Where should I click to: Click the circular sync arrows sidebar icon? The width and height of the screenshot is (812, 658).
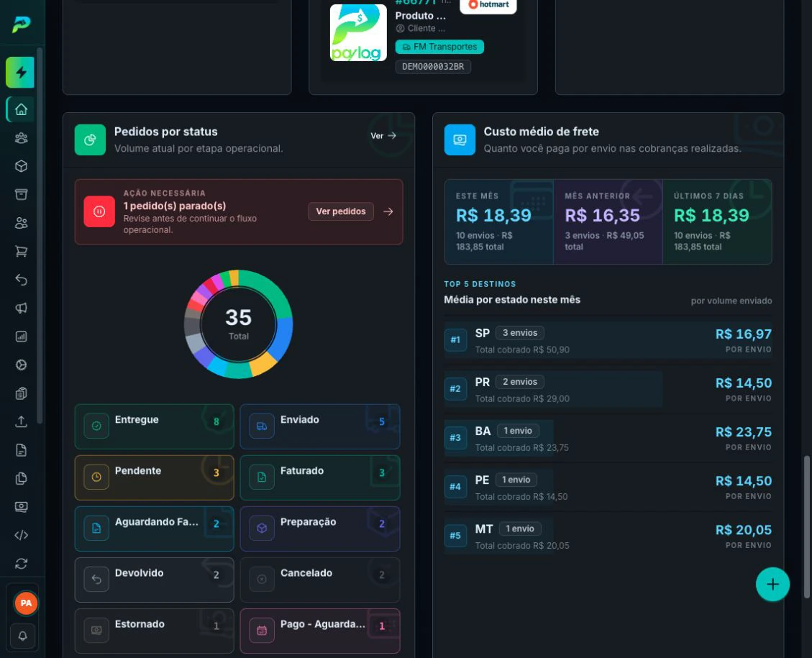(21, 564)
